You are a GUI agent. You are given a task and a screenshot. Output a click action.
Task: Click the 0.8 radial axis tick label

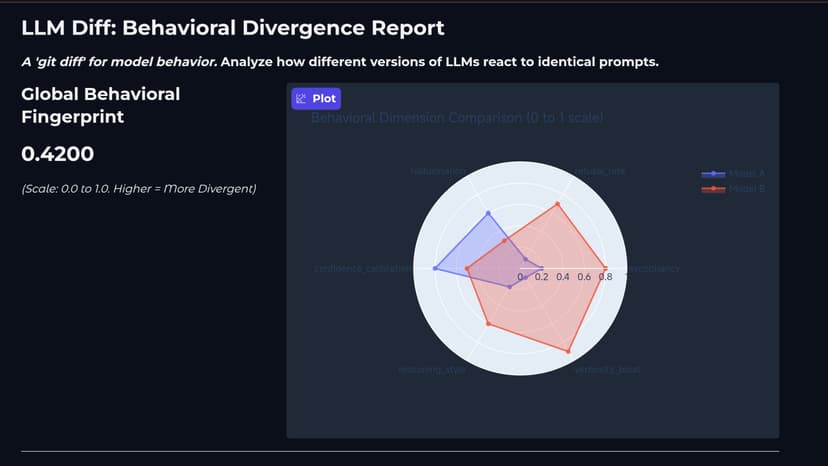[606, 277]
